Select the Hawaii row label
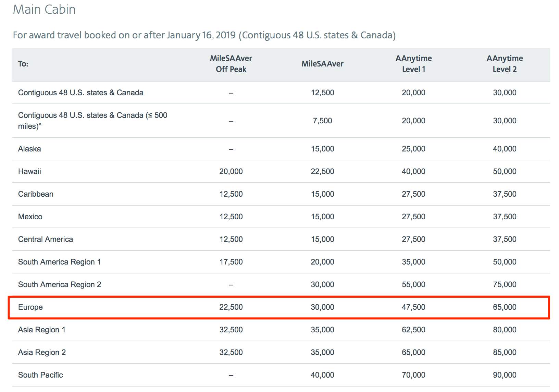The image size is (559, 392). 29,171
